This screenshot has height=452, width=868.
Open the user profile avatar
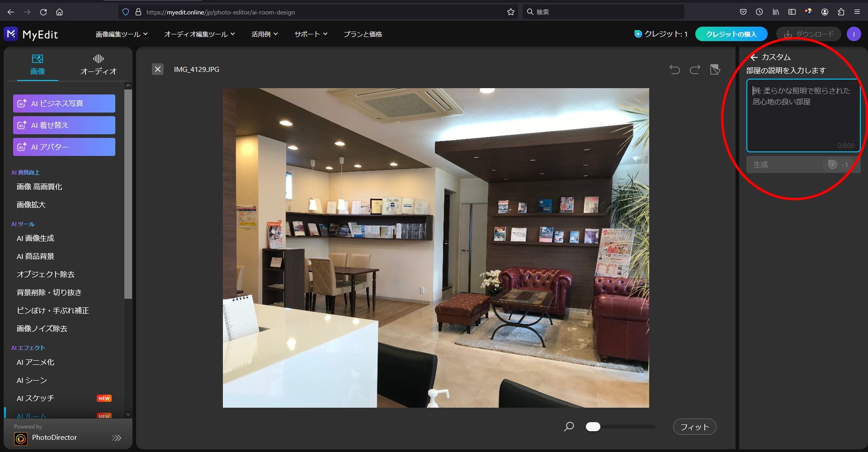coord(854,34)
